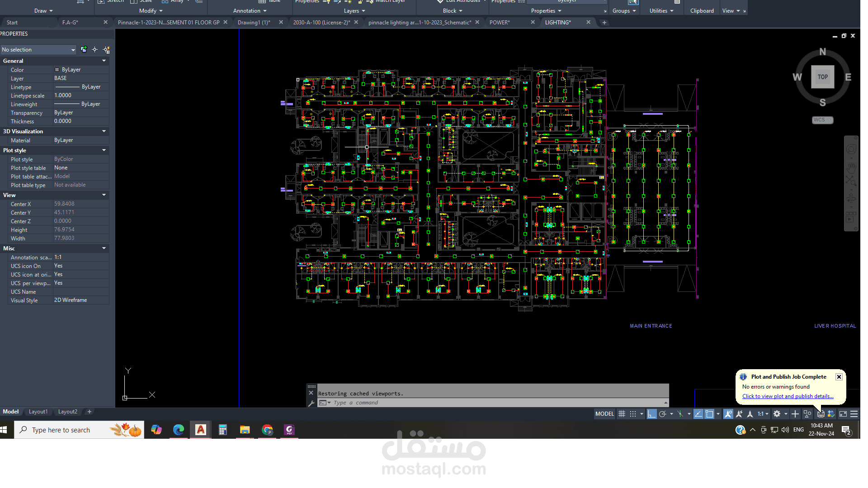Collapse 3D Visualization section

pyautogui.click(x=104, y=131)
